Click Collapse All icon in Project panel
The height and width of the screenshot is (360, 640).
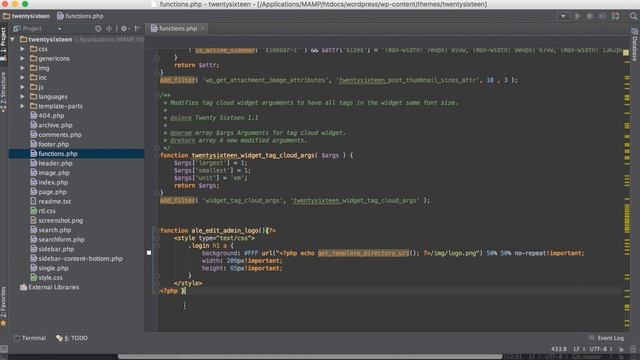coord(109,29)
